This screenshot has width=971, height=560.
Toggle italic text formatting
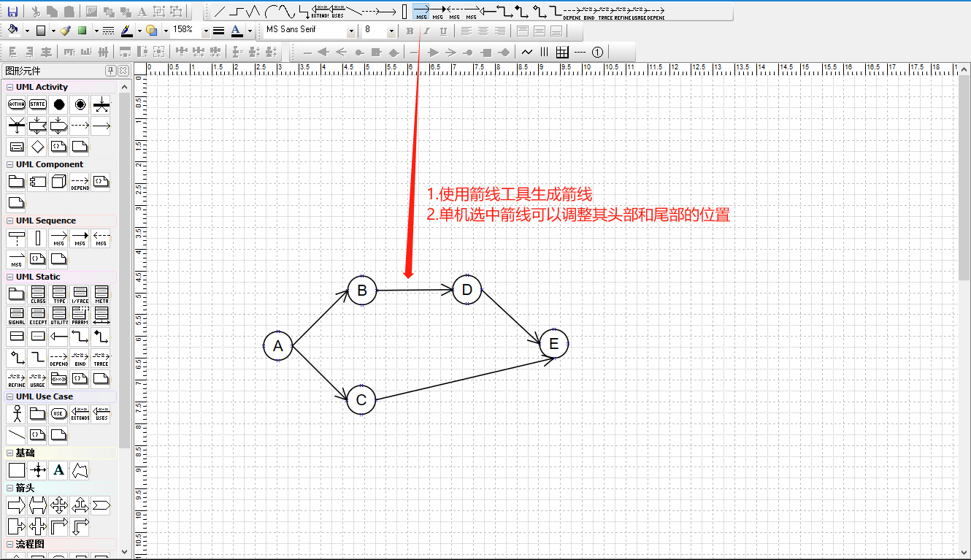coord(426,31)
